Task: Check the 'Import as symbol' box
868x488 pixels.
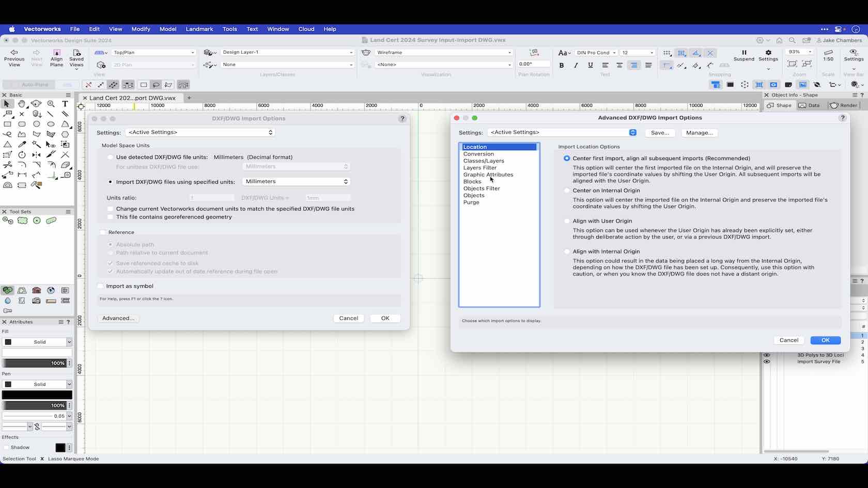Action: pos(101,286)
